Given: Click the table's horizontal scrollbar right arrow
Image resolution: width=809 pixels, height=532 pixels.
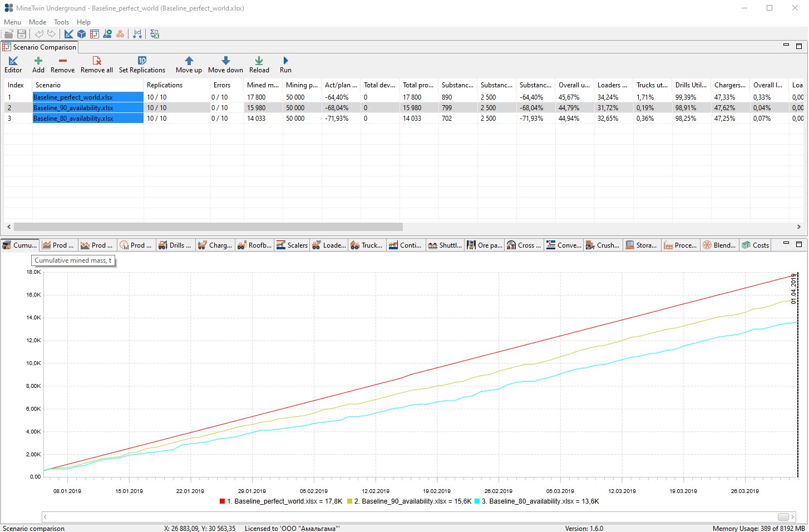Looking at the screenshot, I should tap(799, 227).
